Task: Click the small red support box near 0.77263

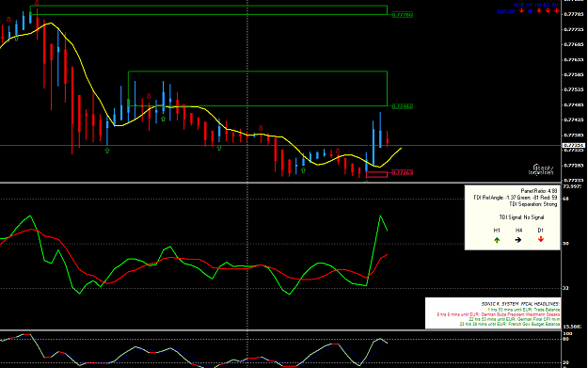Action: coord(376,174)
